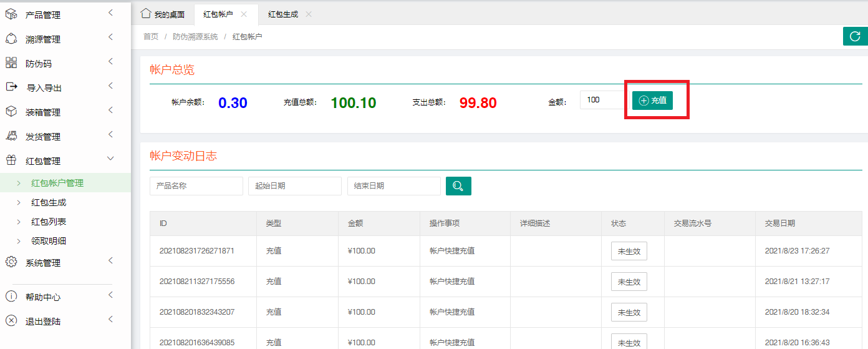Click the 金额 amount input field
Image resolution: width=868 pixels, height=349 pixels.
(600, 100)
